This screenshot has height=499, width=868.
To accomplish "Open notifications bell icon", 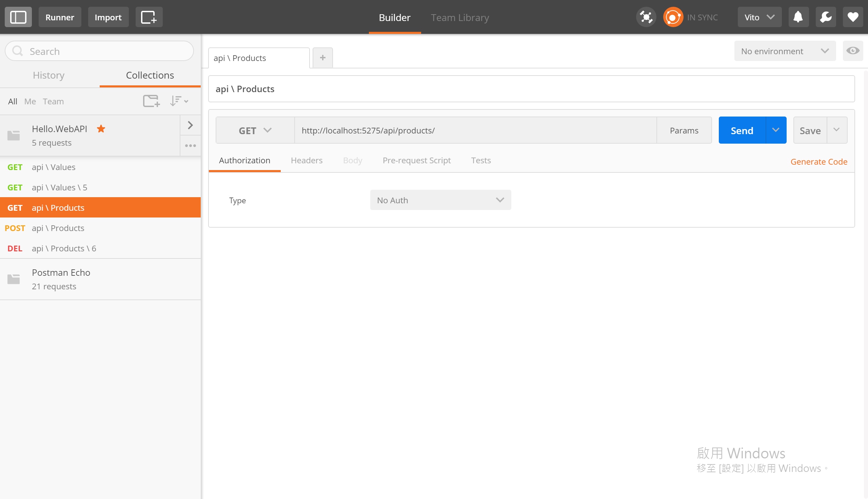I will coord(798,17).
